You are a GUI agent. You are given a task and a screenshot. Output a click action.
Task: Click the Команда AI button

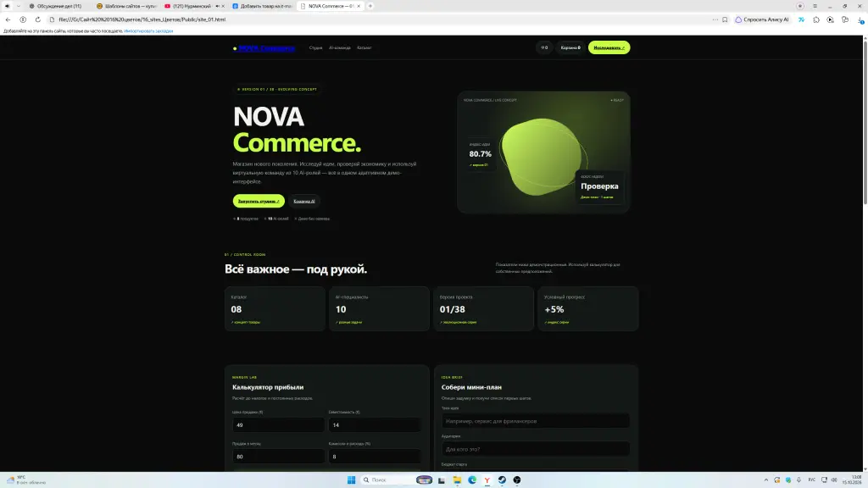[304, 202]
